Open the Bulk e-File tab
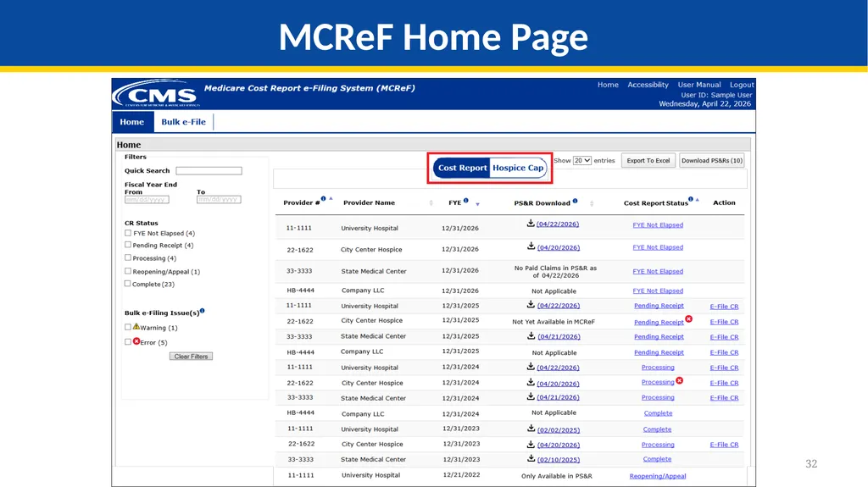The height and width of the screenshot is (487, 868). click(183, 122)
